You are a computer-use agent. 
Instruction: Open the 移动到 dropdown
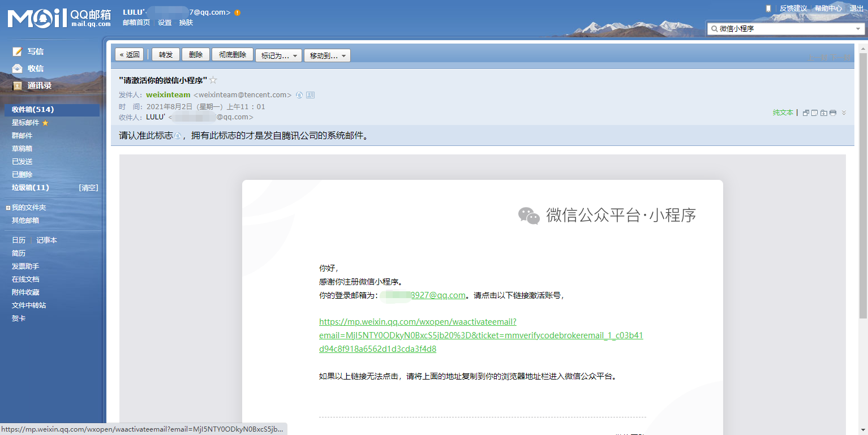327,55
